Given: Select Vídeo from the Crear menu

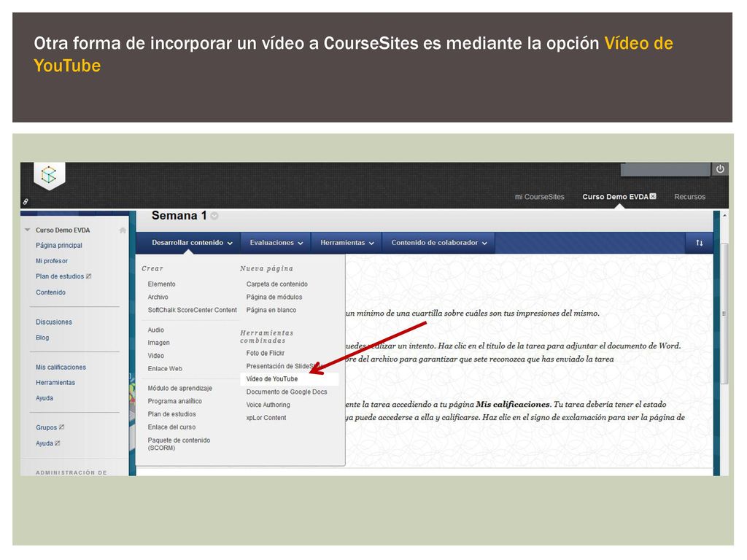Looking at the screenshot, I should click(156, 356).
